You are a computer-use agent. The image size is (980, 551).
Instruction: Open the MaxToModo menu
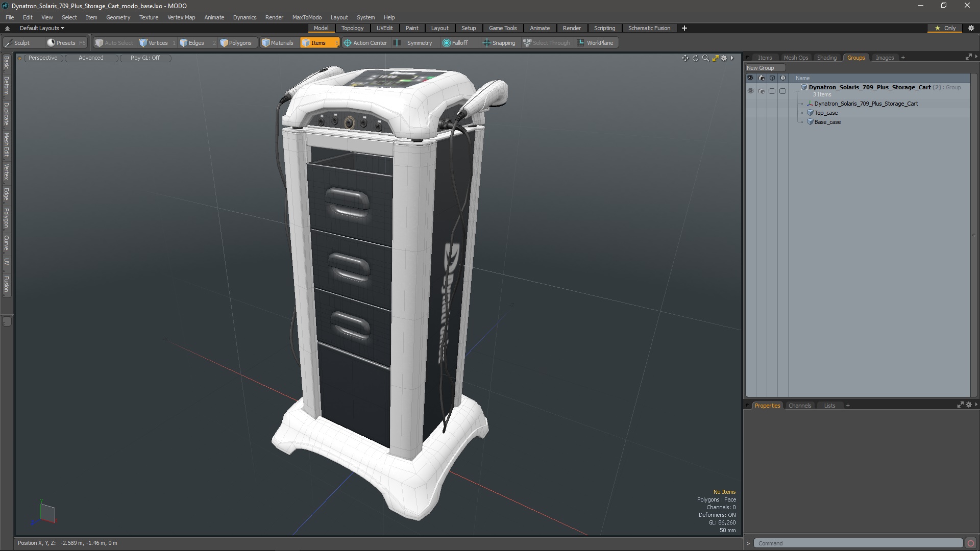pyautogui.click(x=307, y=17)
